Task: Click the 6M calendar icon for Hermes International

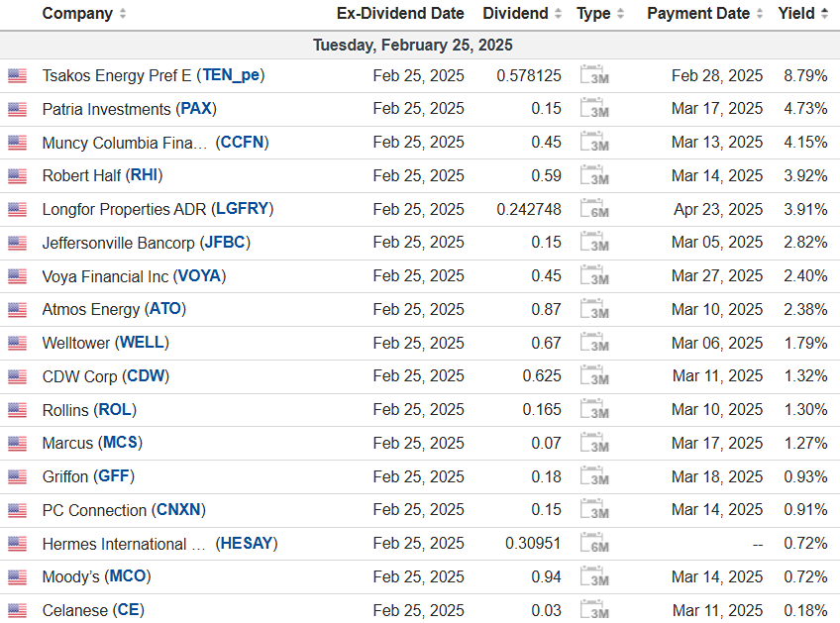Action: pos(594,544)
